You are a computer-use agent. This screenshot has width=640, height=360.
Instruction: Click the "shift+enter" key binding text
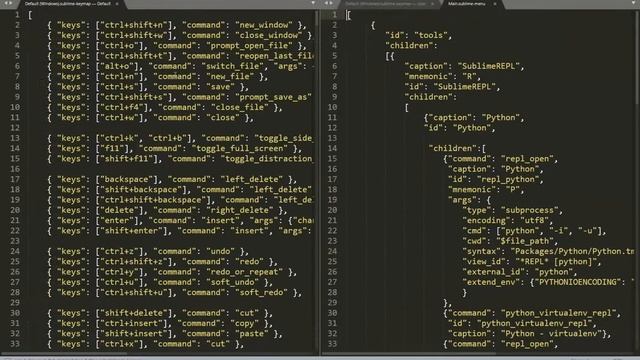(133, 231)
